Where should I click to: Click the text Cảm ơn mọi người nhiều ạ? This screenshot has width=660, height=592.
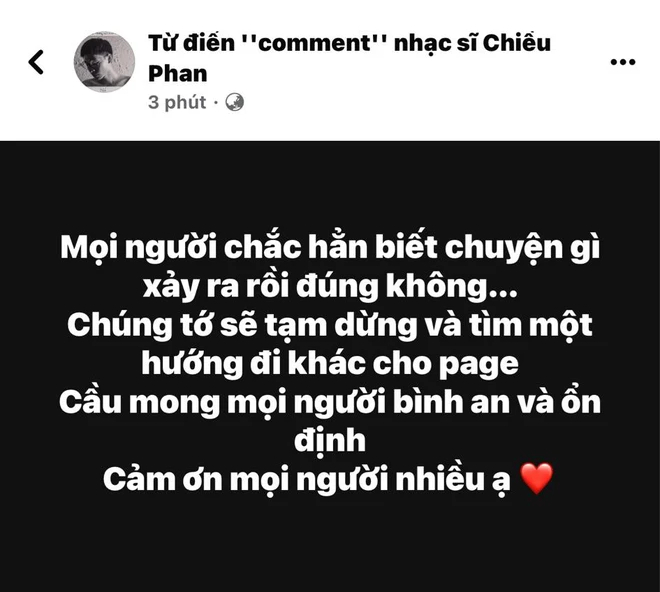click(307, 480)
